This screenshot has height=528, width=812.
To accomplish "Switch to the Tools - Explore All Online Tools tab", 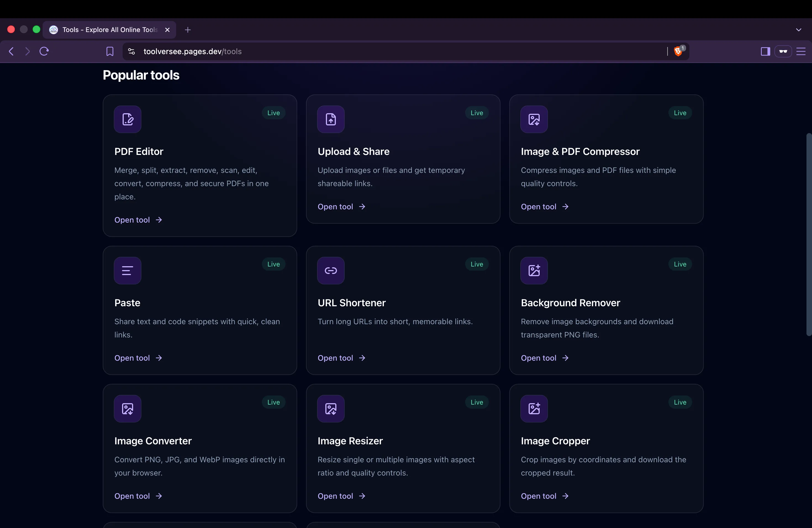I will coord(109,30).
